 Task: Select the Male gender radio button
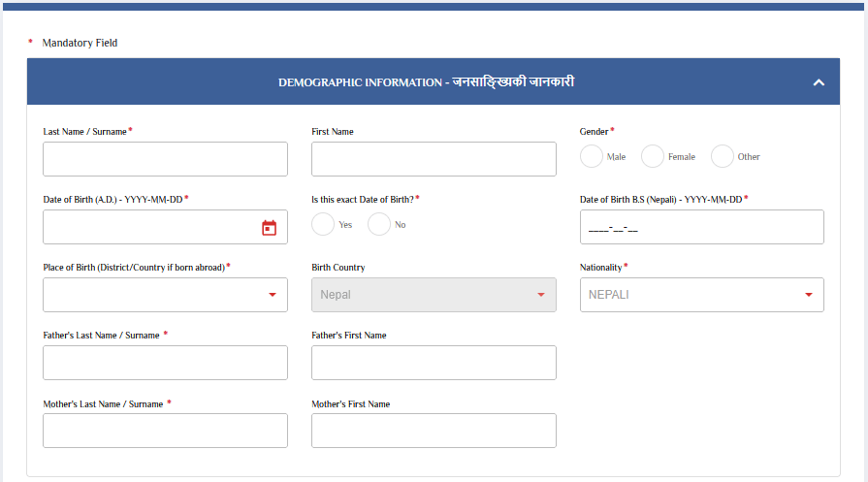pos(592,156)
